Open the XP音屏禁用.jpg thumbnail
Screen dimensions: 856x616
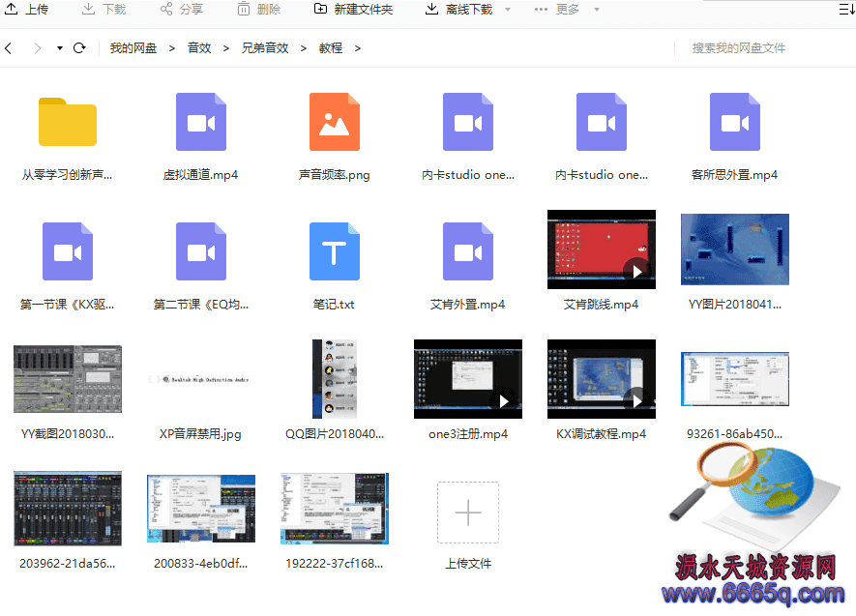point(201,379)
